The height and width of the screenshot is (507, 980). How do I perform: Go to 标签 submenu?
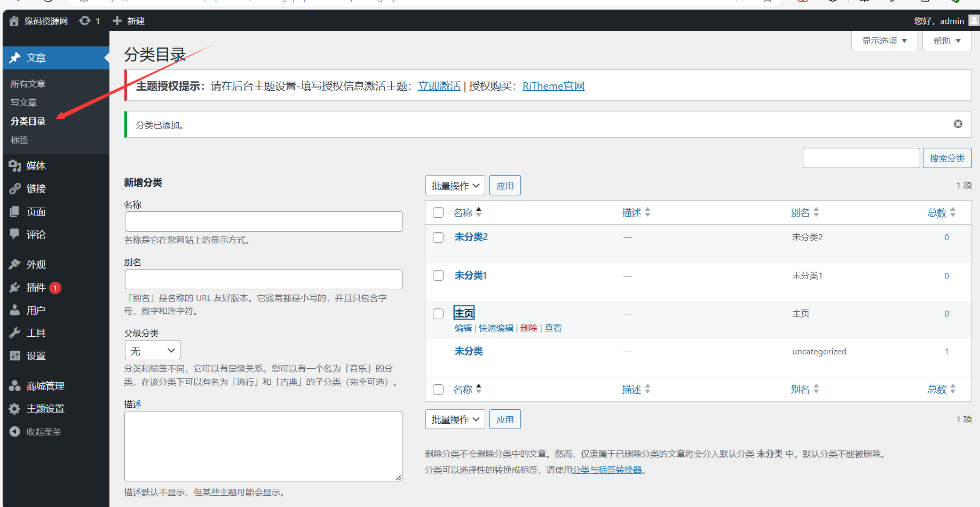pos(19,140)
